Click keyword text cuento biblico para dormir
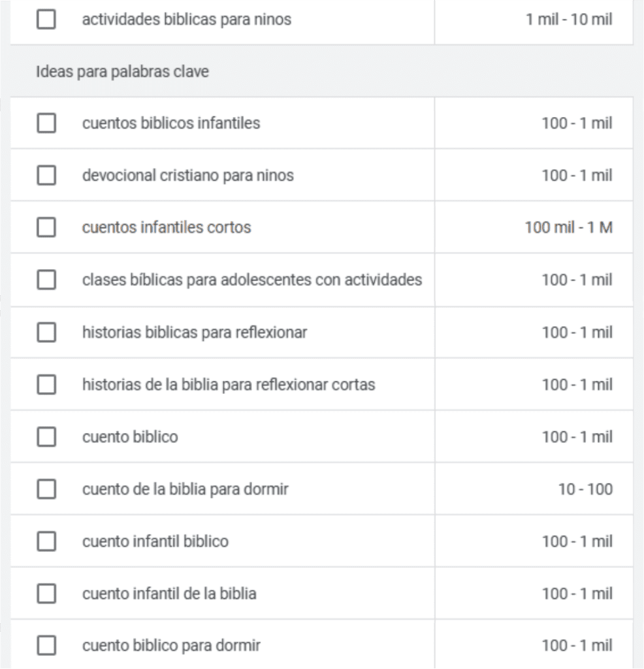The height and width of the screenshot is (669, 644). click(171, 646)
